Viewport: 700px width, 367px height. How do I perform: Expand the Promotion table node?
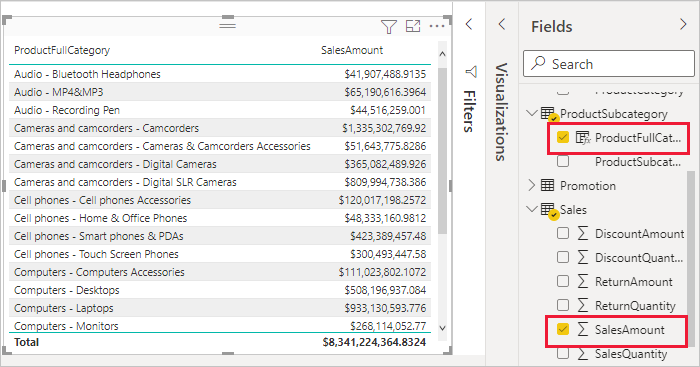point(532,185)
